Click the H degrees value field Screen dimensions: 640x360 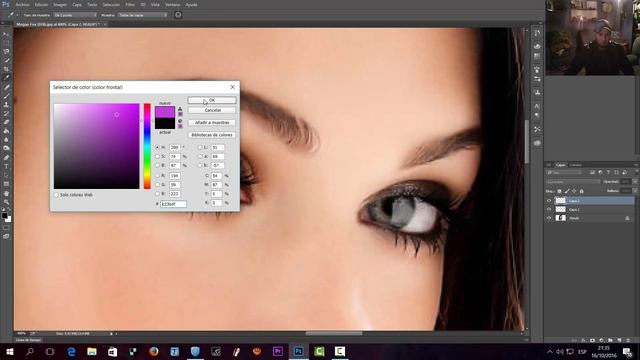point(175,147)
